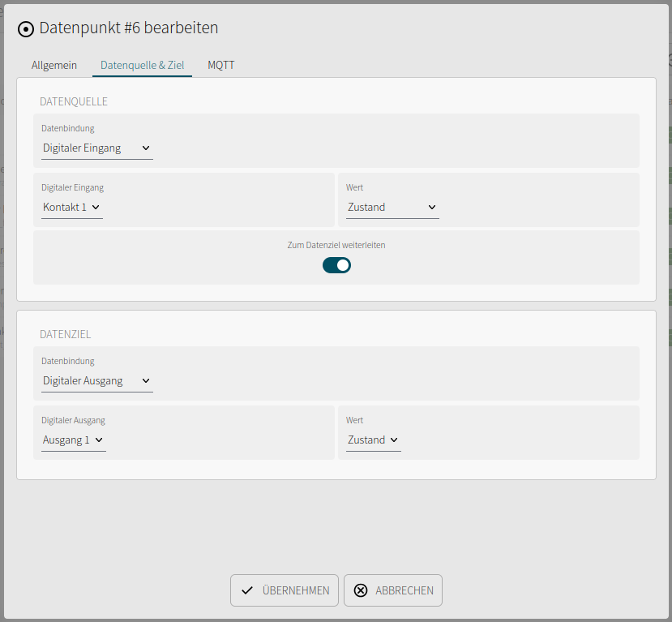Viewport: 672px width, 622px height.
Task: Click the DATENQUELLE section heading
Action: coord(74,101)
